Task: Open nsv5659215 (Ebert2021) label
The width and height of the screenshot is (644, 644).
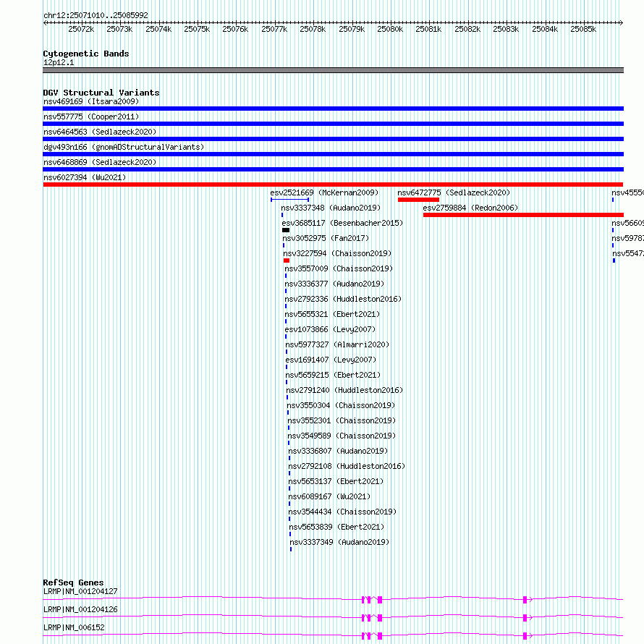Action: point(333,375)
